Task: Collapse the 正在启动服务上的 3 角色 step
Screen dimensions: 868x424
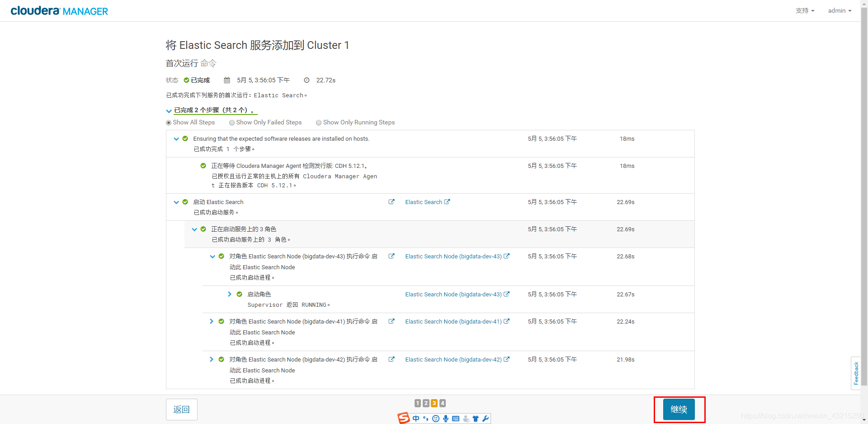Action: coord(194,229)
